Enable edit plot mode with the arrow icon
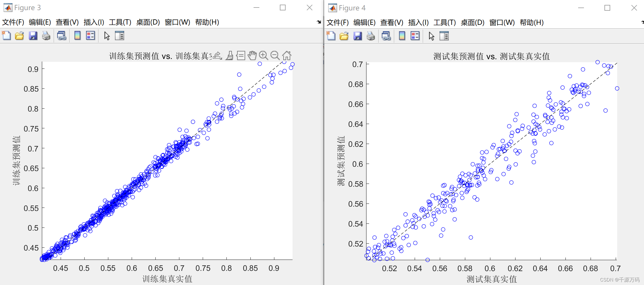644x285 pixels. pos(106,36)
